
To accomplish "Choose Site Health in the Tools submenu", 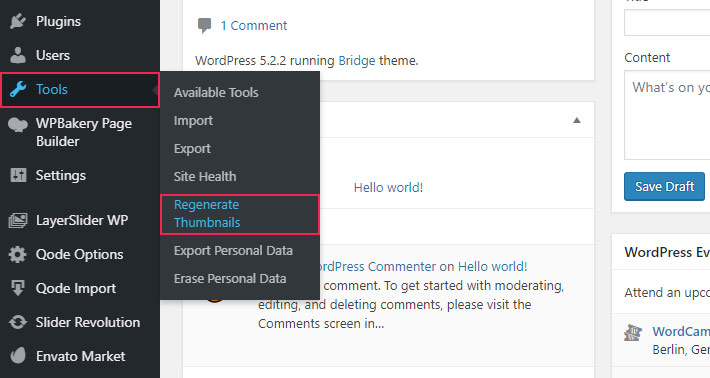I will pyautogui.click(x=205, y=177).
